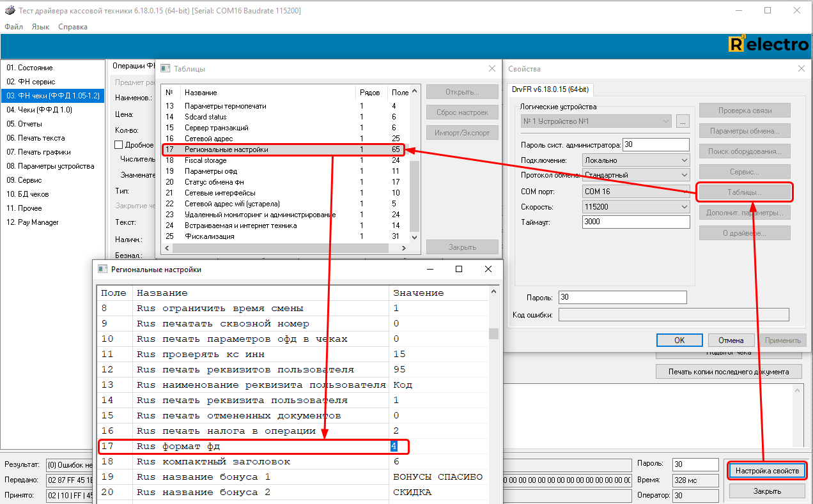The image size is (813, 504).
Task: Click the Relectro logo in the banner
Action: coord(768,44)
